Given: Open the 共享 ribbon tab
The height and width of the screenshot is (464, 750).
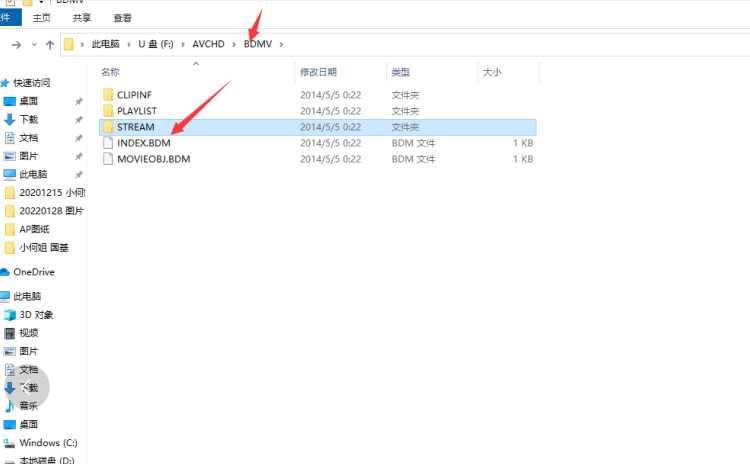Looking at the screenshot, I should (x=82, y=18).
